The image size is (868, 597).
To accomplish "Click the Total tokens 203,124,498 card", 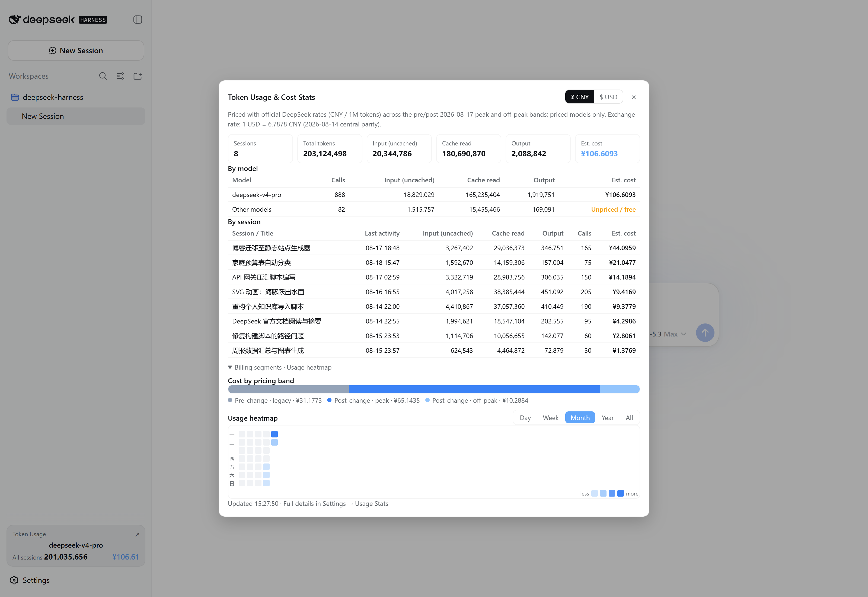I will [x=330, y=149].
